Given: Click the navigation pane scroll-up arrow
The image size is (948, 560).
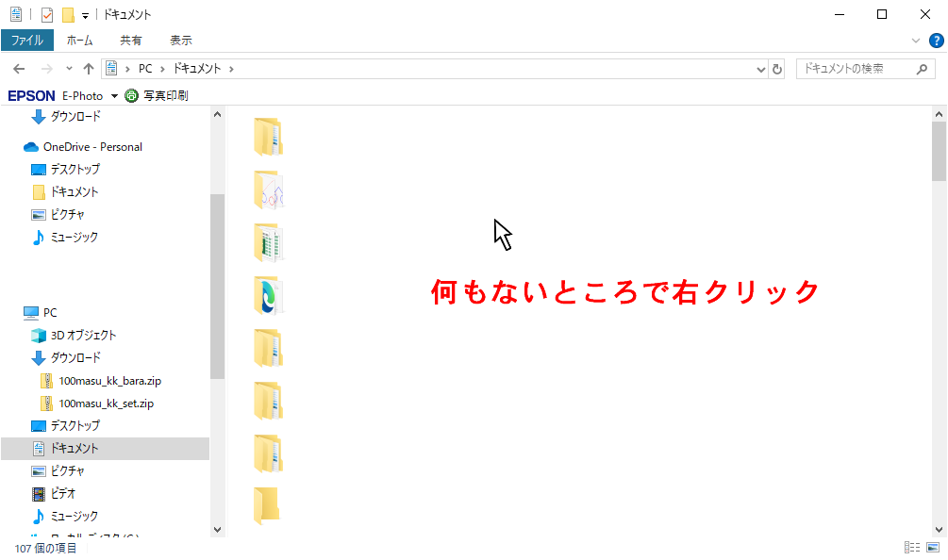Looking at the screenshot, I should click(x=218, y=114).
